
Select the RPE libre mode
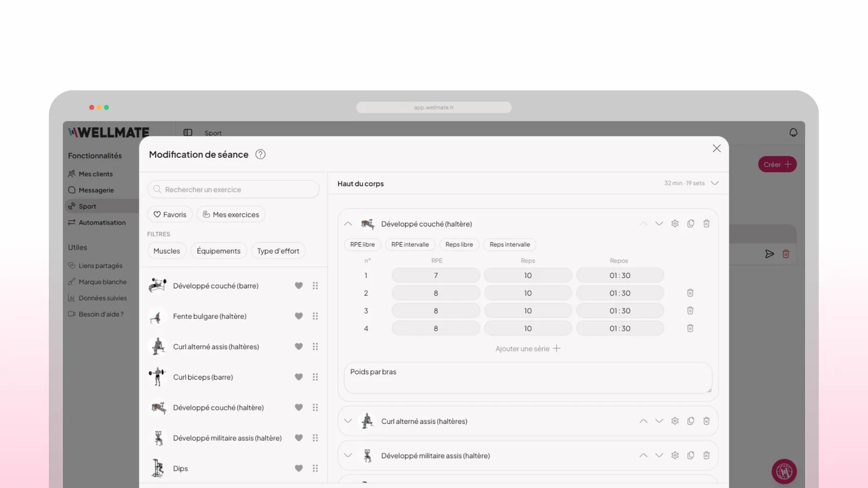(362, 245)
